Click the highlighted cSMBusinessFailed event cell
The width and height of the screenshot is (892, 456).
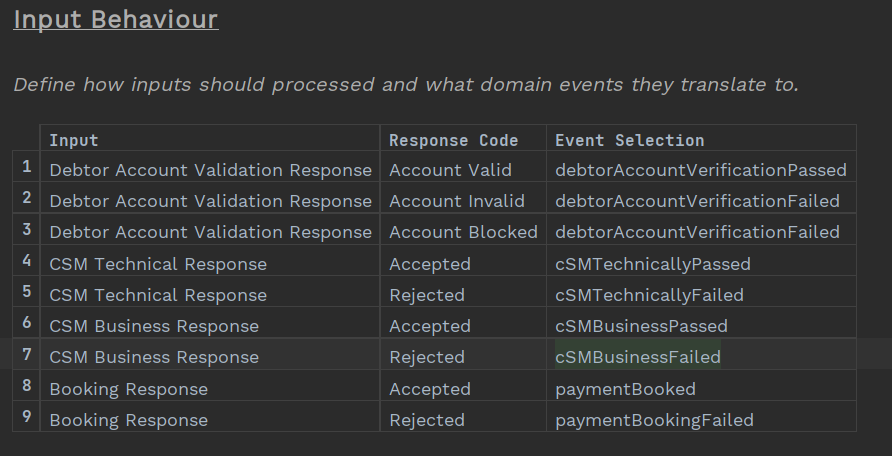[637, 357]
